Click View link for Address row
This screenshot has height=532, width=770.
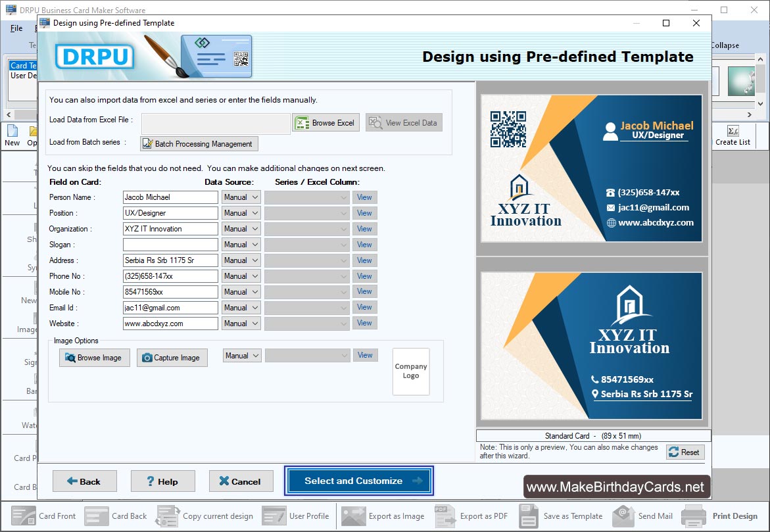coord(364,260)
